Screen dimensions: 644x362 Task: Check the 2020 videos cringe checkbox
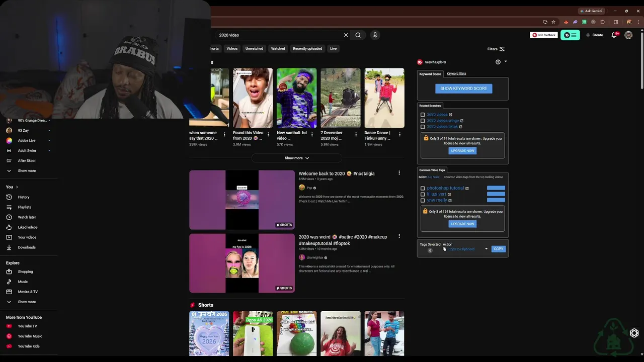pyautogui.click(x=423, y=121)
